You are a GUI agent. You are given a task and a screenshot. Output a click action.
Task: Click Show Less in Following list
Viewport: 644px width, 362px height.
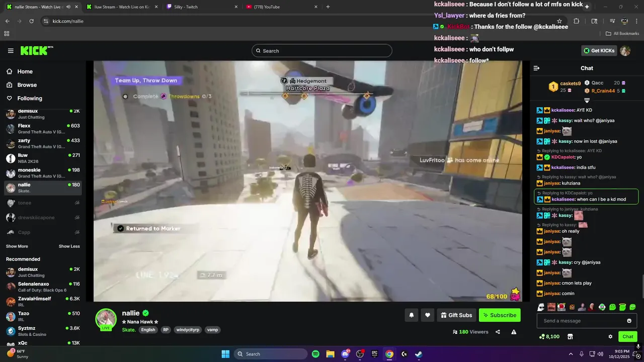pyautogui.click(x=69, y=246)
